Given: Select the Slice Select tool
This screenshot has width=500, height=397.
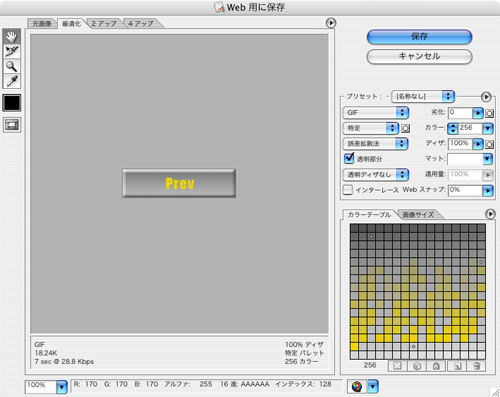Looking at the screenshot, I should tap(12, 51).
